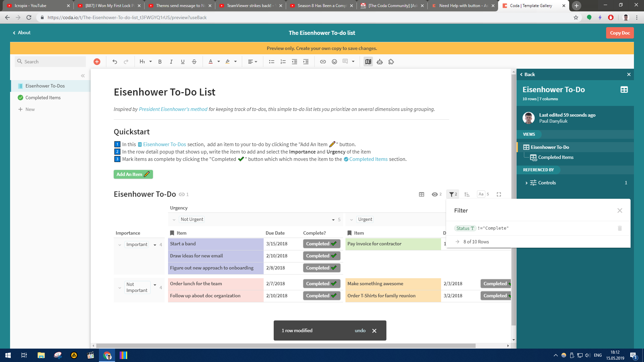Screen dimensions: 644x362
Task: Open the Completed Items section
Action: pyautogui.click(x=43, y=98)
